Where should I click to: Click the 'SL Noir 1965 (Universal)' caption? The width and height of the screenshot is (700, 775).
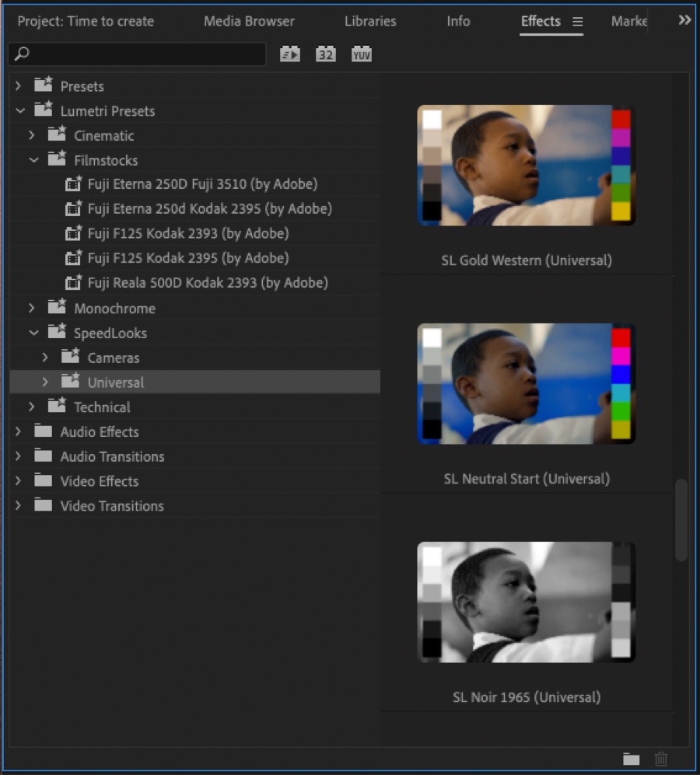click(x=527, y=697)
